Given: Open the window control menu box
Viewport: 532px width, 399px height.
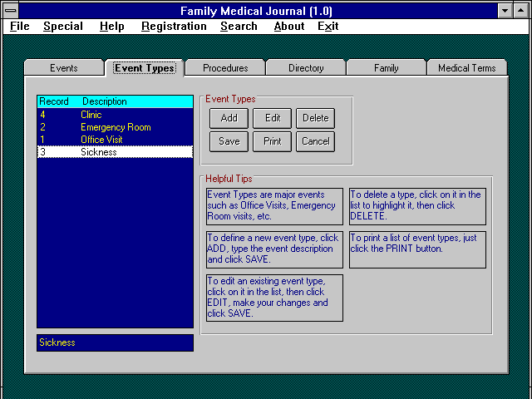Looking at the screenshot, I should 10,11.
